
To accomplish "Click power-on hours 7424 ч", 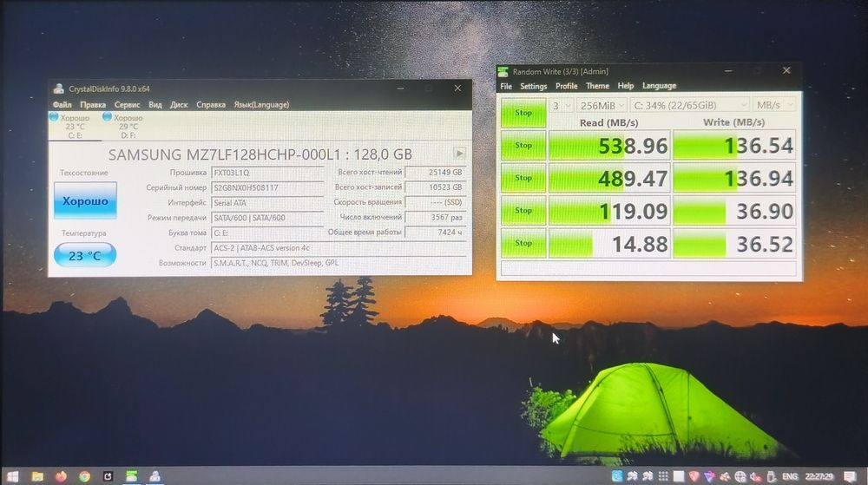I will pyautogui.click(x=436, y=233).
